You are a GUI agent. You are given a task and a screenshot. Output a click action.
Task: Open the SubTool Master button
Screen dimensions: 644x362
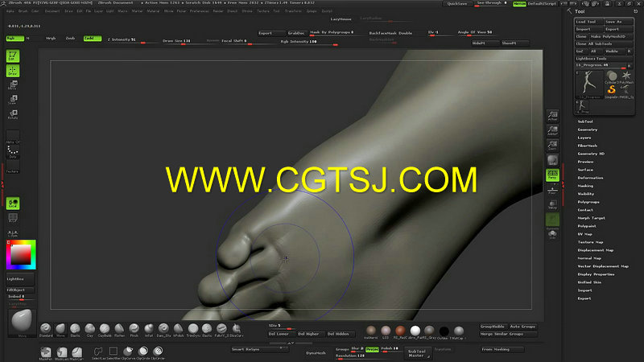(x=416, y=353)
